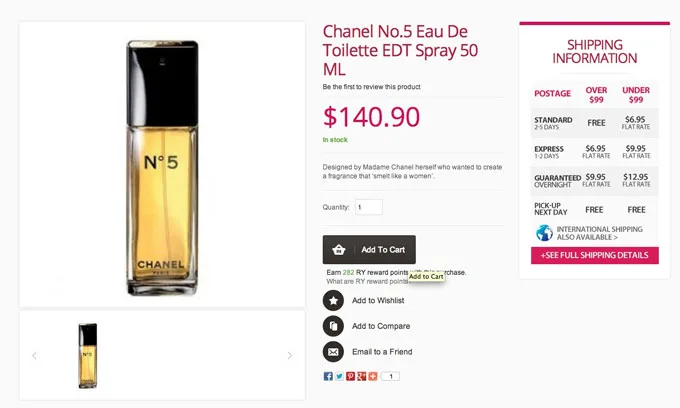Click the Add To Cart button
Image resolution: width=680 pixels, height=408 pixels.
point(369,250)
